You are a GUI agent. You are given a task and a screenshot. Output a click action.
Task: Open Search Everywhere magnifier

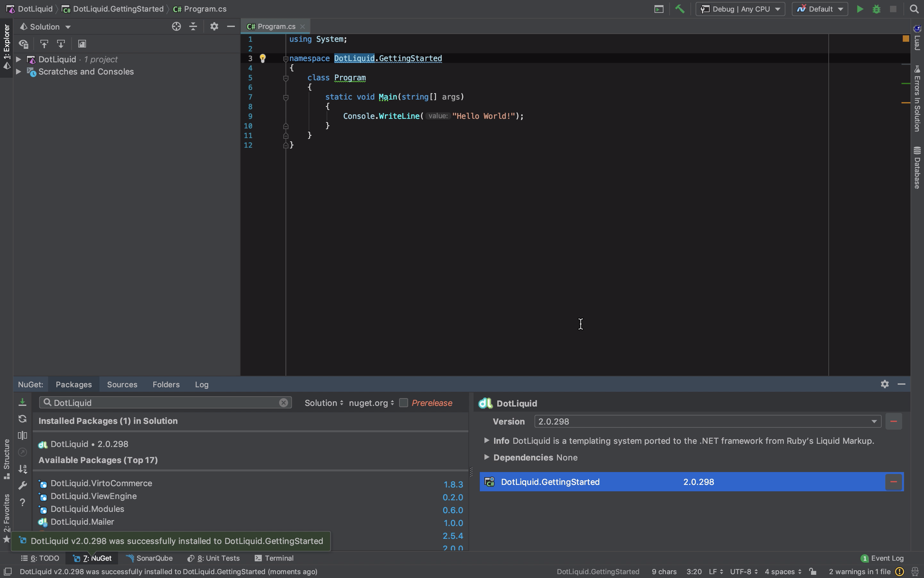click(914, 9)
